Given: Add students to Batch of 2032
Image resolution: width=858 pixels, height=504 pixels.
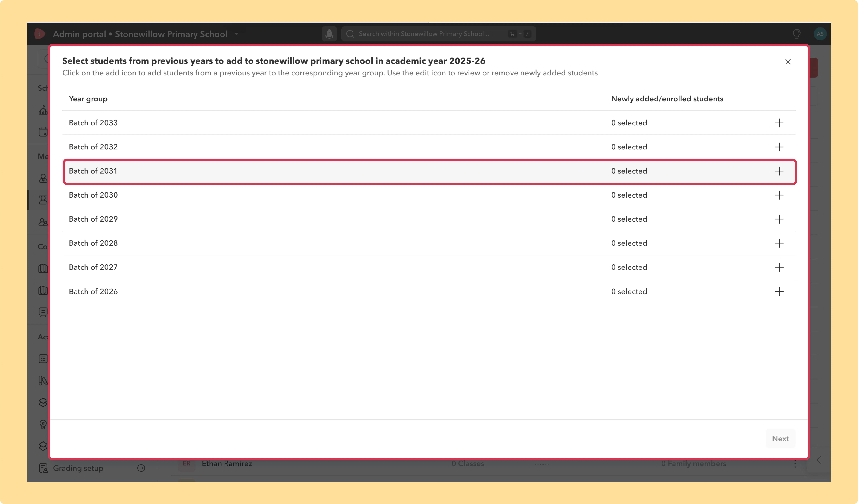Looking at the screenshot, I should 779,147.
